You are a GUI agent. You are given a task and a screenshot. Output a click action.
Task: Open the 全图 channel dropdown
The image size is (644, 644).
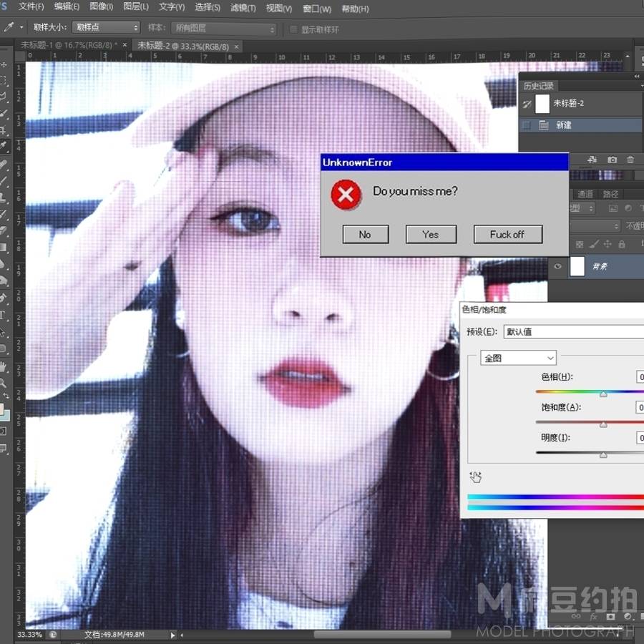(x=518, y=358)
